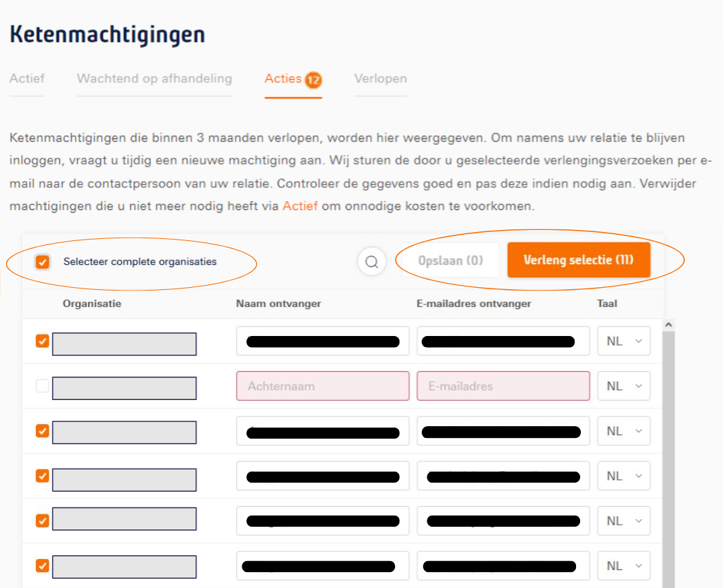The width and height of the screenshot is (724, 588).
Task: Click the empty E-mailadres input field
Action: click(x=503, y=386)
